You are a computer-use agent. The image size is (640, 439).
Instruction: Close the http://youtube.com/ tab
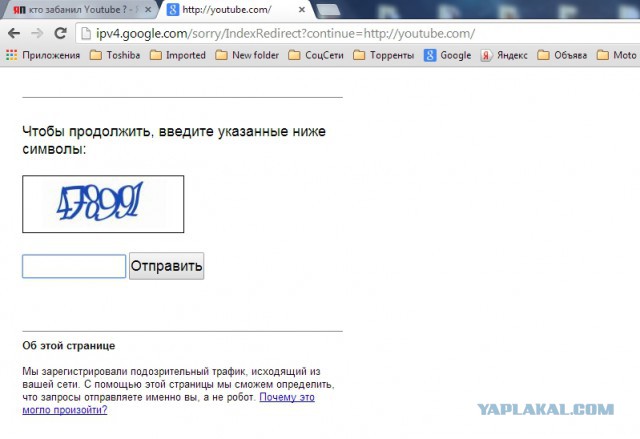(x=302, y=9)
